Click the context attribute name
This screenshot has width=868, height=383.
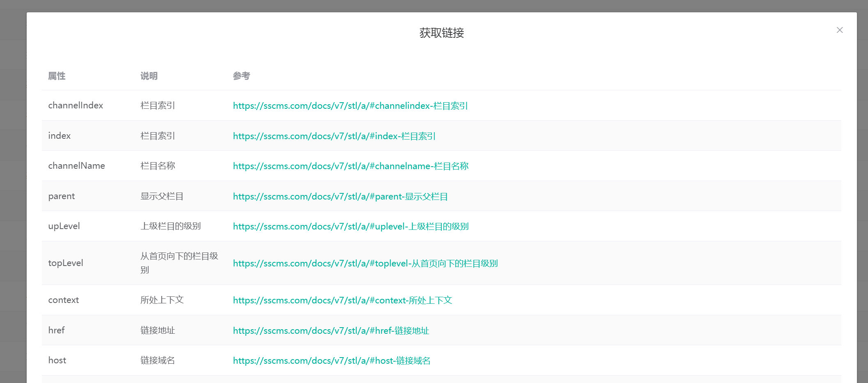point(64,300)
